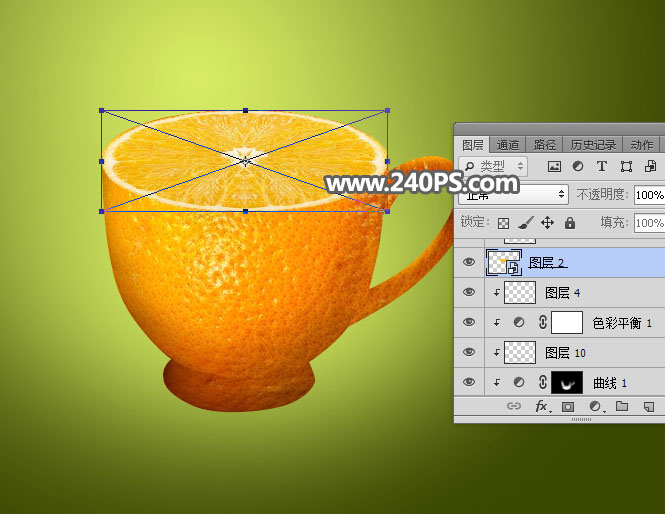Click bottom-center transform handle
665x514 pixels.
(x=245, y=211)
